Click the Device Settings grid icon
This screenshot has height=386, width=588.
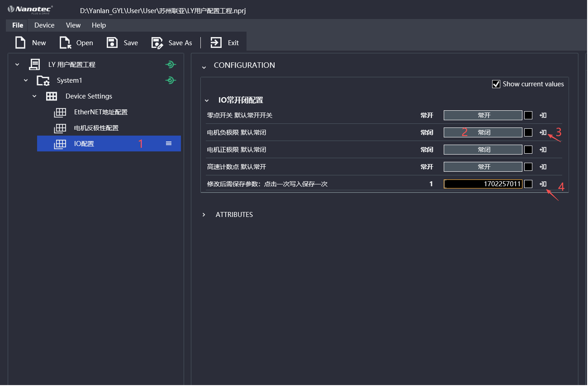52,96
